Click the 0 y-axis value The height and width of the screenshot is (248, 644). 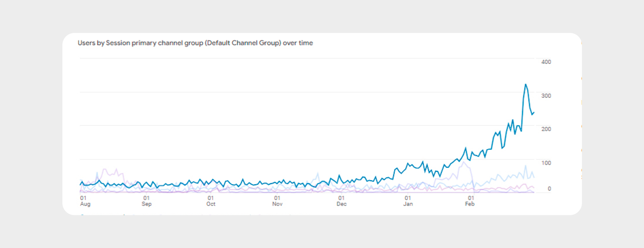549,189
